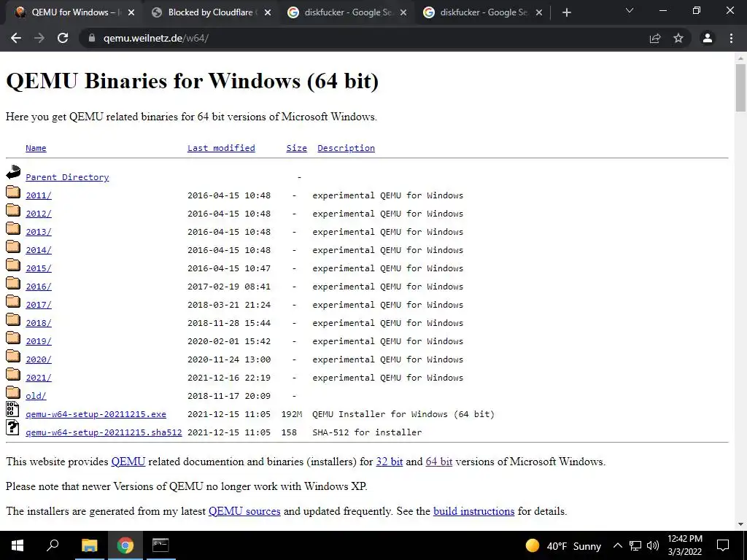Open the Chrome profile icon
The image size is (747, 560).
(708, 38)
